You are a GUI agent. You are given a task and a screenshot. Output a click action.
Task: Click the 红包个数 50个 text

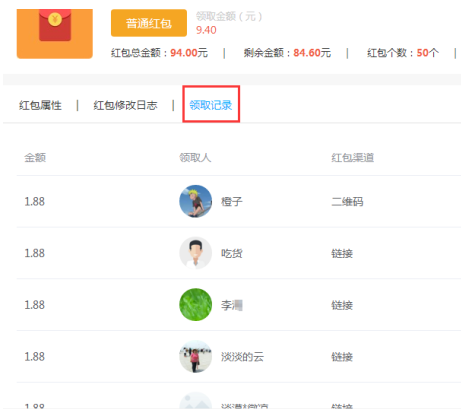(x=403, y=53)
